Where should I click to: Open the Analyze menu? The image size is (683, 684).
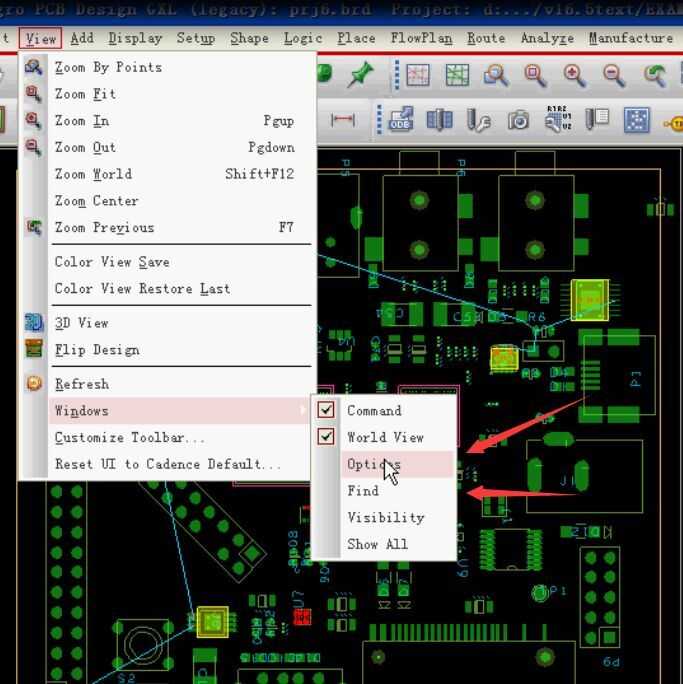click(x=547, y=38)
